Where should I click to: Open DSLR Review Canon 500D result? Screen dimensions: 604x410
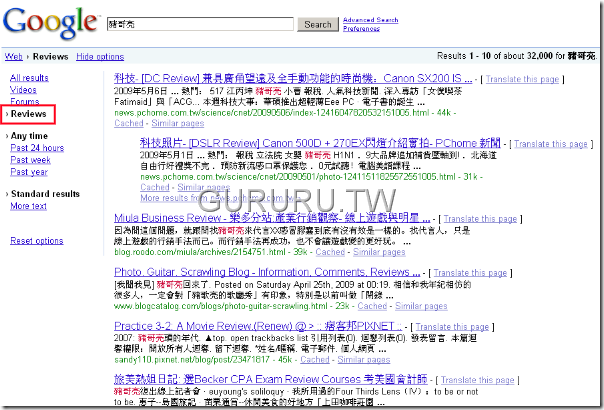point(320,143)
